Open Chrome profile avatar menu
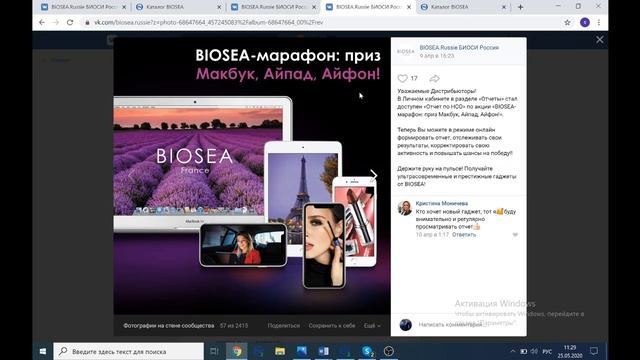This screenshot has height=360, width=640. (584, 22)
